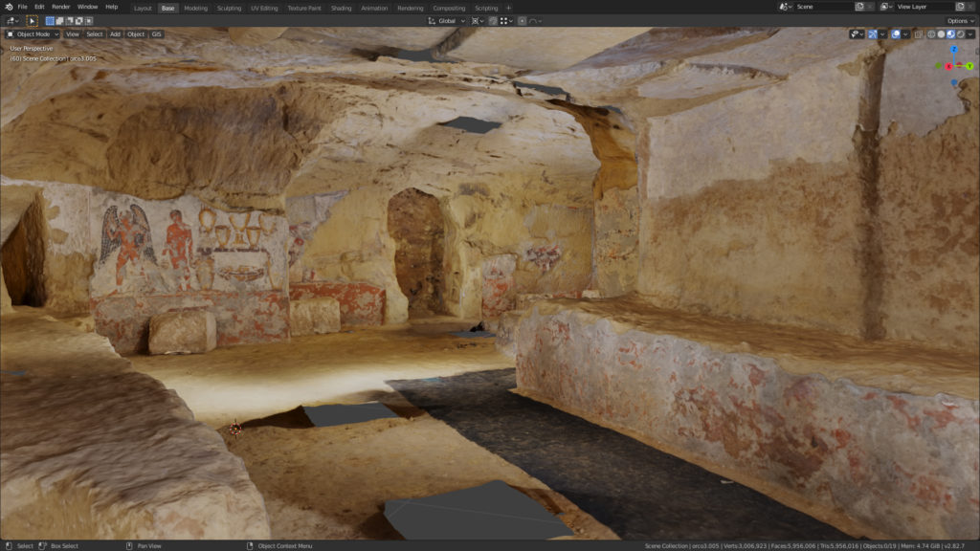Viewport: 980px width, 551px height.
Task: Choose Subtract selection mode icon
Action: (69, 21)
